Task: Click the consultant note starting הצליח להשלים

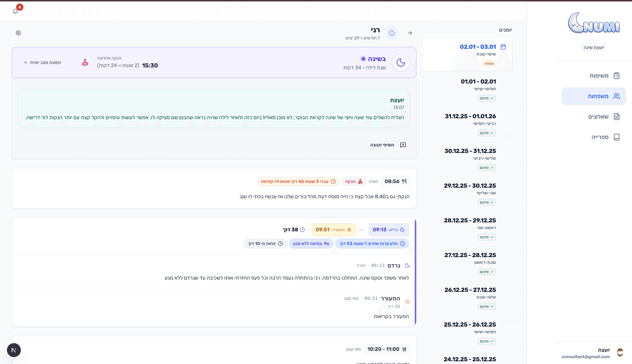Action: click(x=215, y=117)
